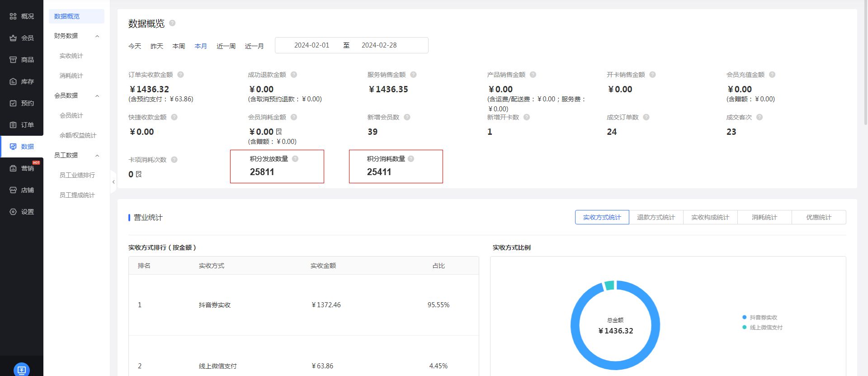The height and width of the screenshot is (376, 868).
Task: Click the 概况 overview icon in sidebar
Action: (13, 16)
